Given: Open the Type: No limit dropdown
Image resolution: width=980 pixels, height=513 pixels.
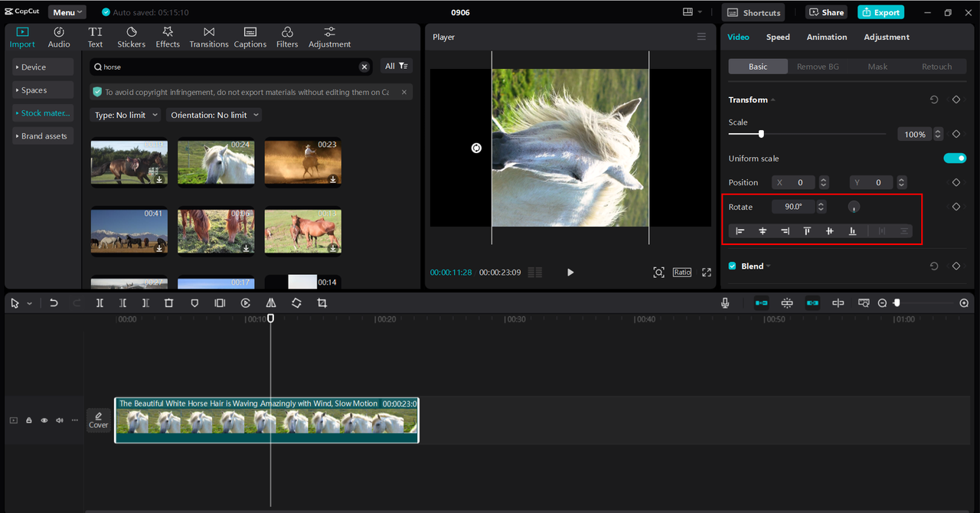Looking at the screenshot, I should 126,115.
